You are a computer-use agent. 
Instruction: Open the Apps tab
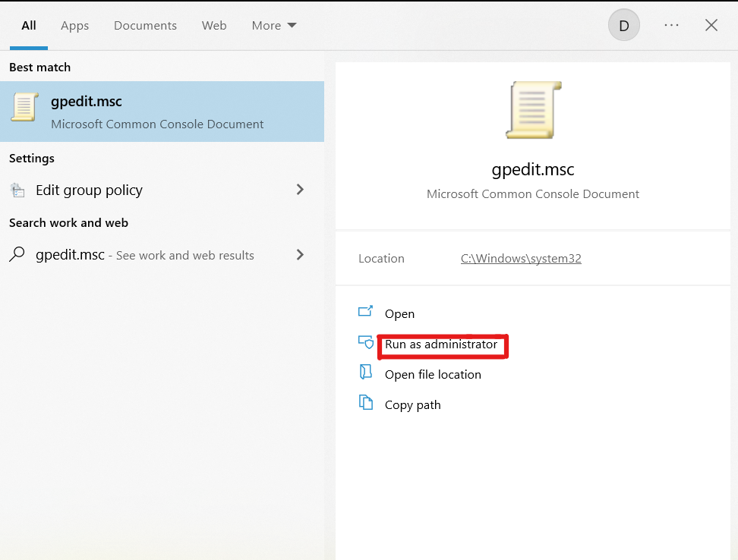pos(75,25)
